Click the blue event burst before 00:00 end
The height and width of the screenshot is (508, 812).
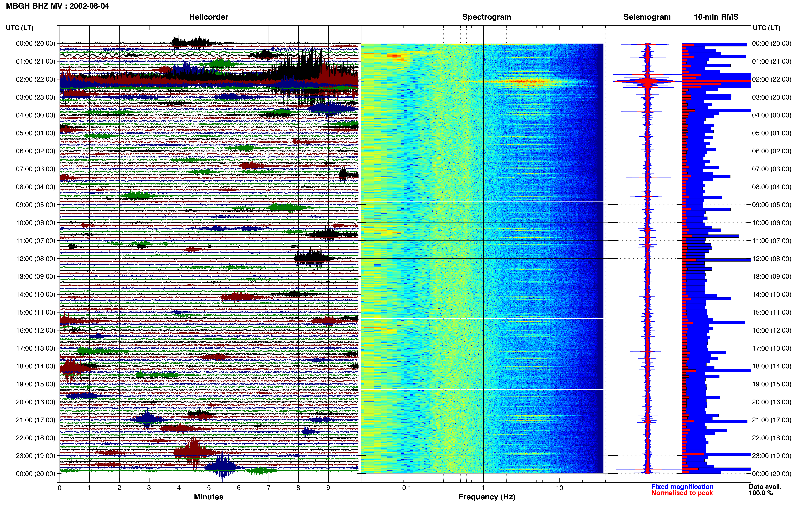click(x=222, y=467)
